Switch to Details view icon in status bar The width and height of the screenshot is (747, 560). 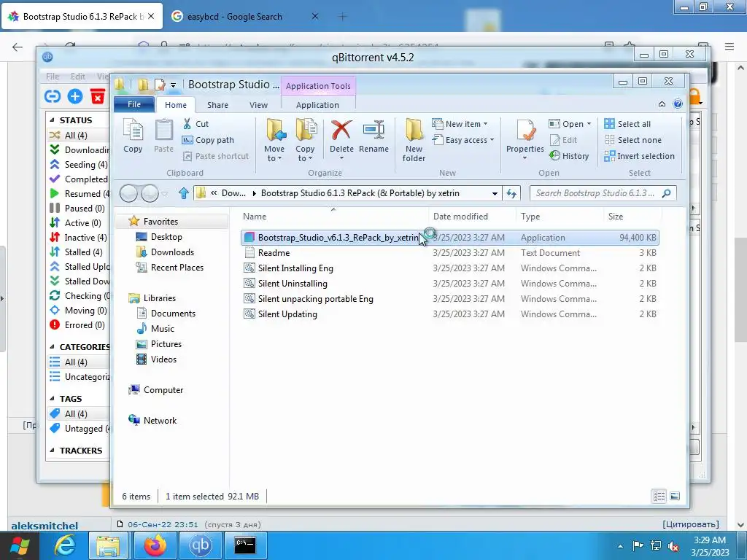click(x=659, y=496)
